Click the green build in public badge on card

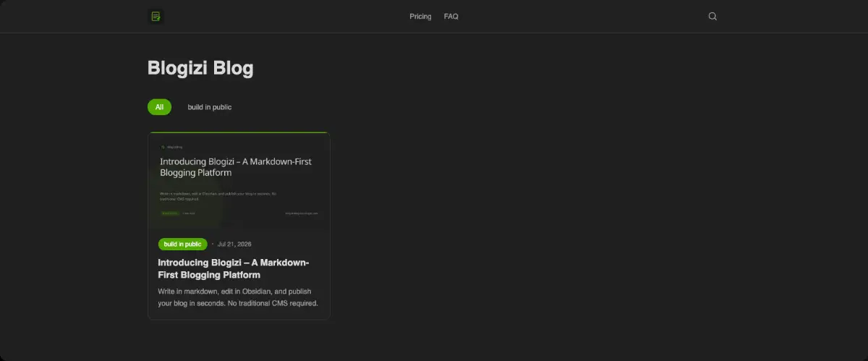[183, 244]
